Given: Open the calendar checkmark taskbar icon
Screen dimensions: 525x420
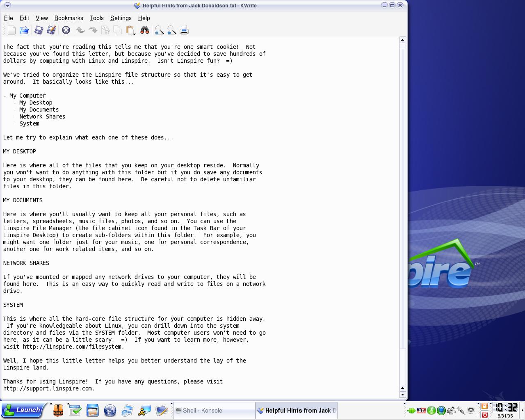Looking at the screenshot, I should (75, 410).
